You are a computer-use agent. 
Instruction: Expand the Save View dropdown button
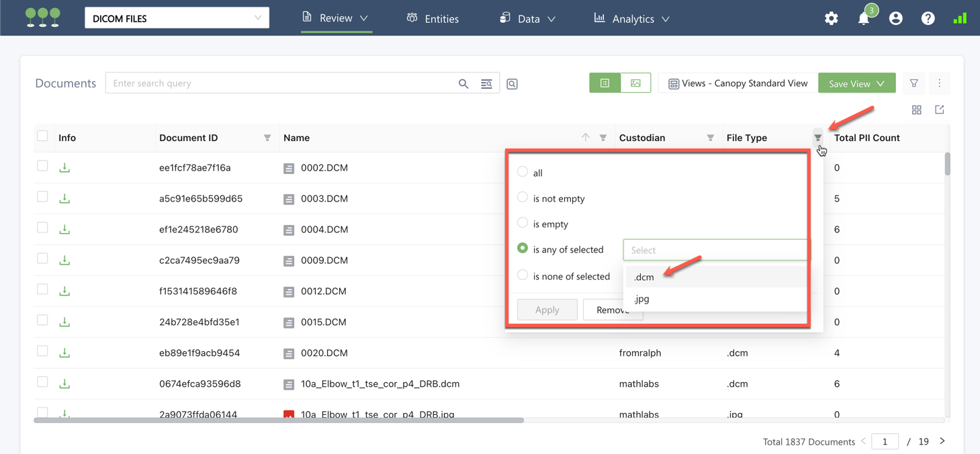coord(856,83)
